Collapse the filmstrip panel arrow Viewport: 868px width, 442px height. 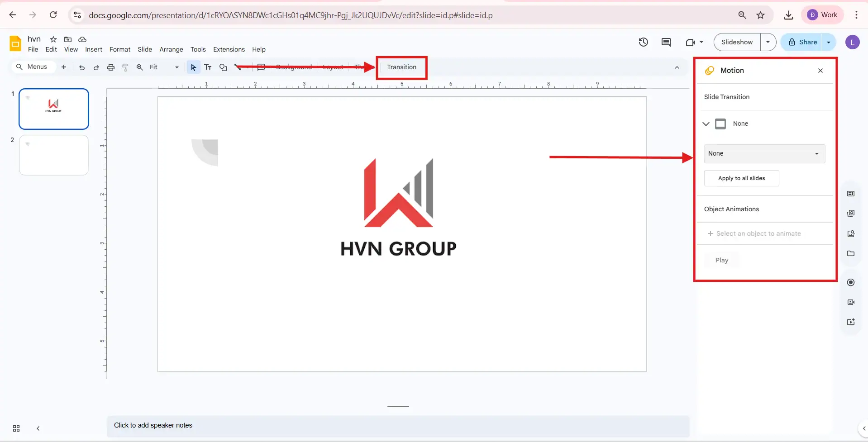(38, 428)
